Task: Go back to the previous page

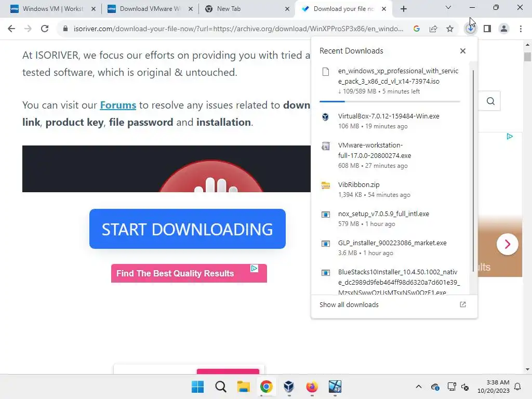Action: coord(11,29)
